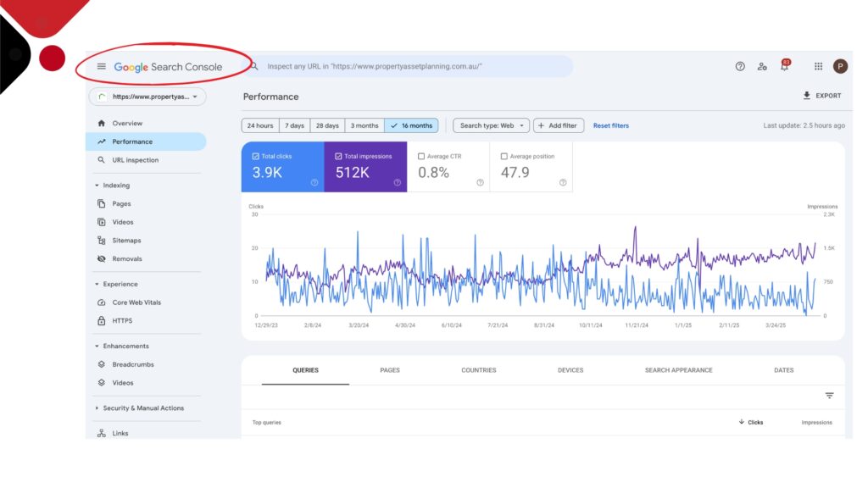Screen dimensions: 868x488
Task: Uncheck the Total impressions checkbox
Action: pyautogui.click(x=338, y=157)
